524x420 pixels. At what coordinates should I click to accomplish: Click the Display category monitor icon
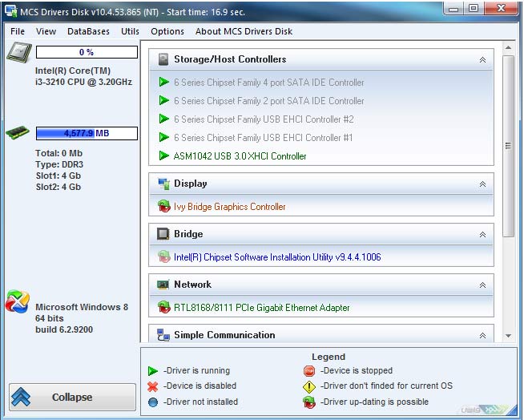[x=163, y=184]
